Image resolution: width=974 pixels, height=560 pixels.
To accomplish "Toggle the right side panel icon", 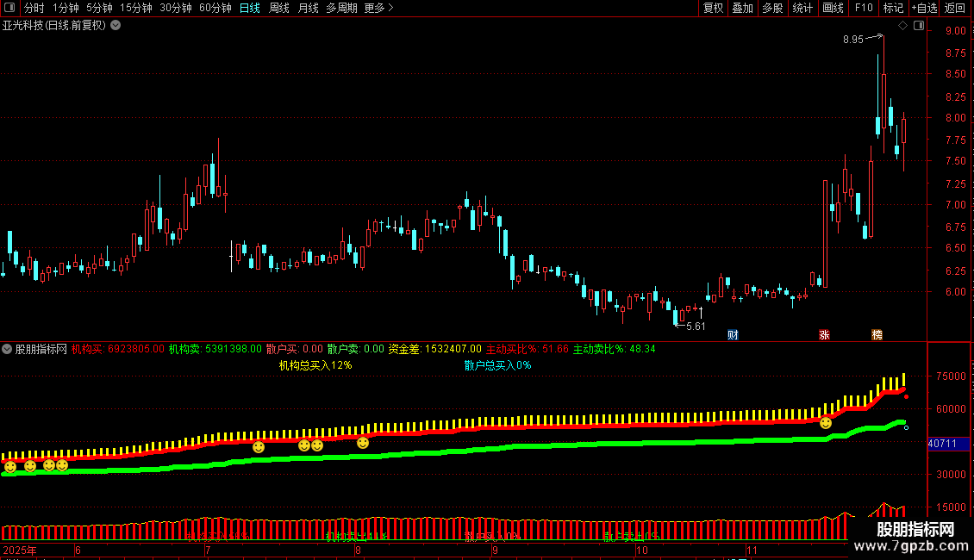I will 918,26.
